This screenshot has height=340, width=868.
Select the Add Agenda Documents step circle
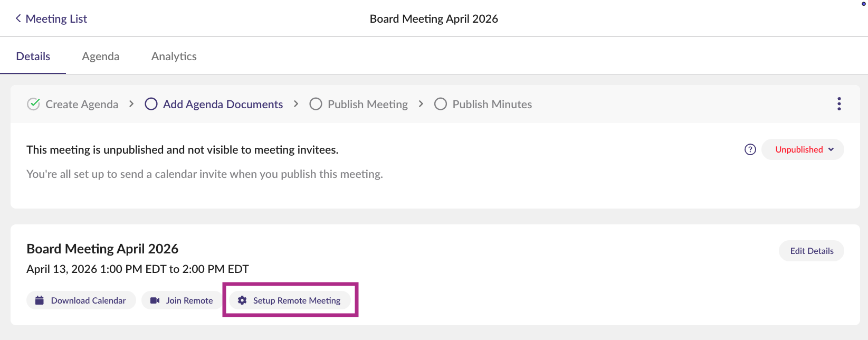coord(151,104)
